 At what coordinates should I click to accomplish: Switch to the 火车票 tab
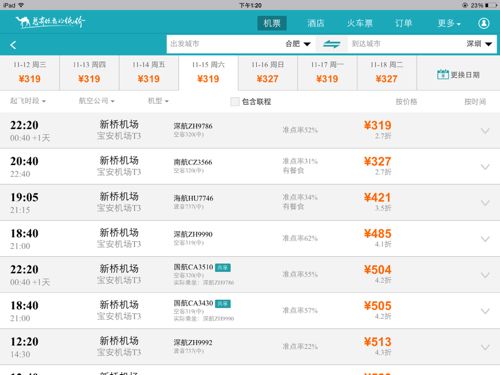click(359, 23)
